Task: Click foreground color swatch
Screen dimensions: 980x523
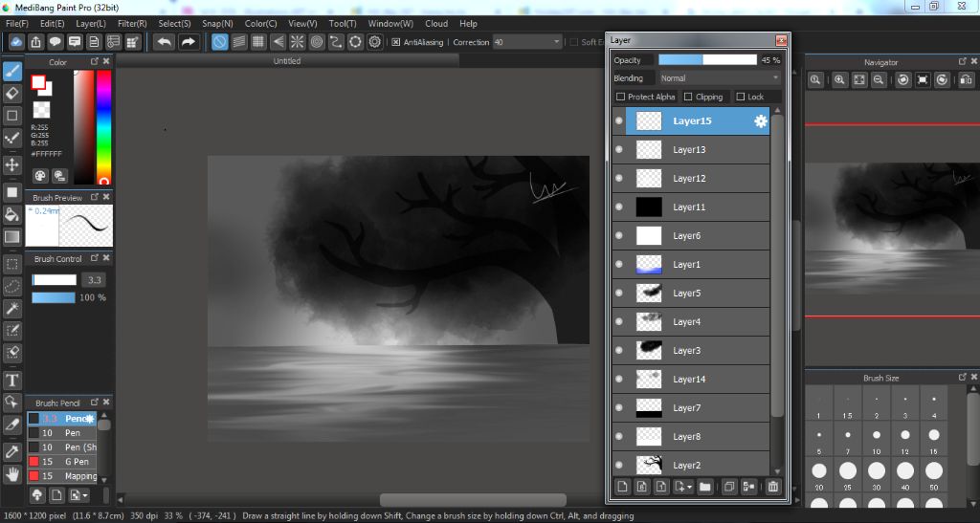Action: click(x=38, y=82)
